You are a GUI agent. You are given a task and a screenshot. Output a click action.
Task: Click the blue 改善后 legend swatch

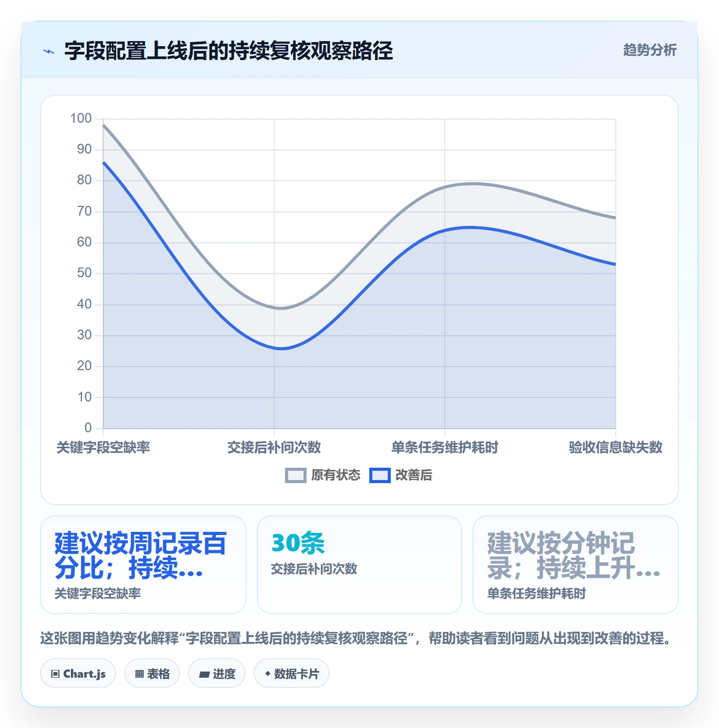[x=380, y=475]
